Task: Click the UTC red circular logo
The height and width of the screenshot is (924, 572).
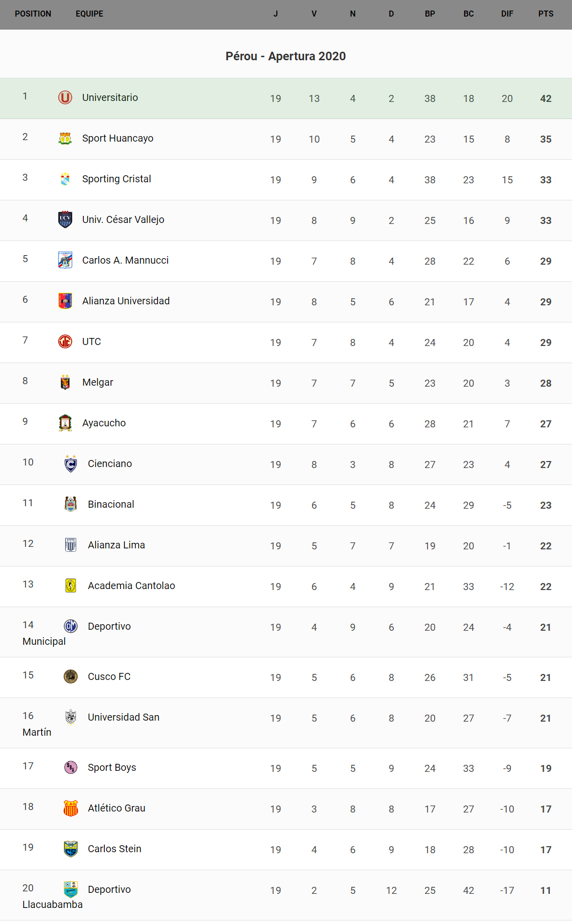Action: 65,341
